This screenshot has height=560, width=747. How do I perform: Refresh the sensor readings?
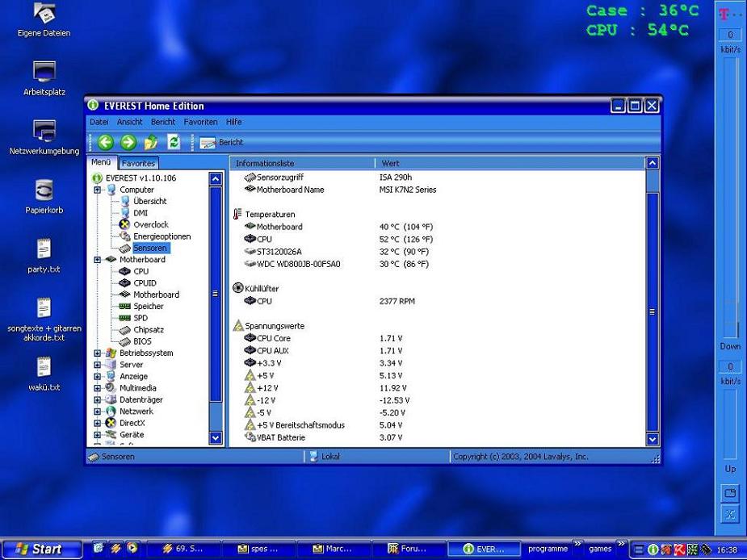[174, 142]
